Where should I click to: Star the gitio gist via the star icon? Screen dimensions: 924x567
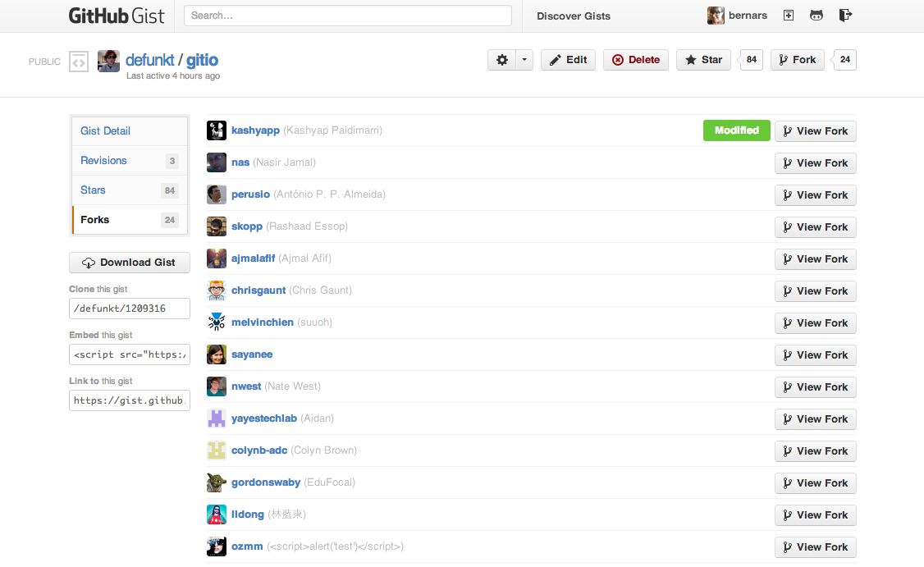[x=702, y=59]
